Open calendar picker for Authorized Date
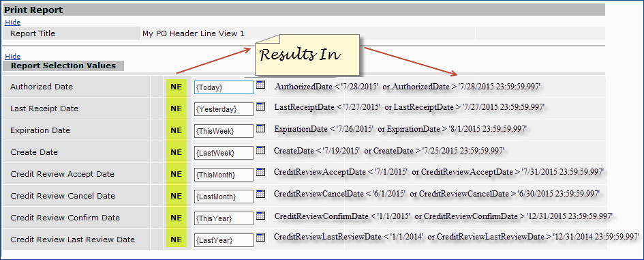 tap(260, 85)
